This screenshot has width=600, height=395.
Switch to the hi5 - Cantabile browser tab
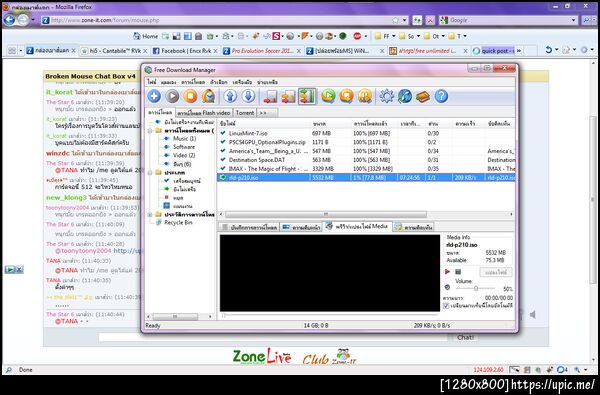[x=113, y=51]
